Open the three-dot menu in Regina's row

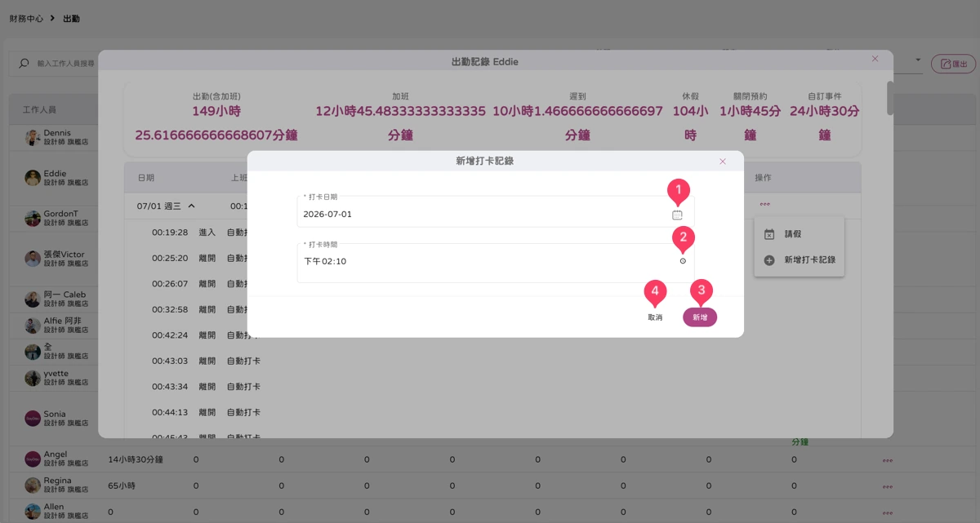[888, 486]
